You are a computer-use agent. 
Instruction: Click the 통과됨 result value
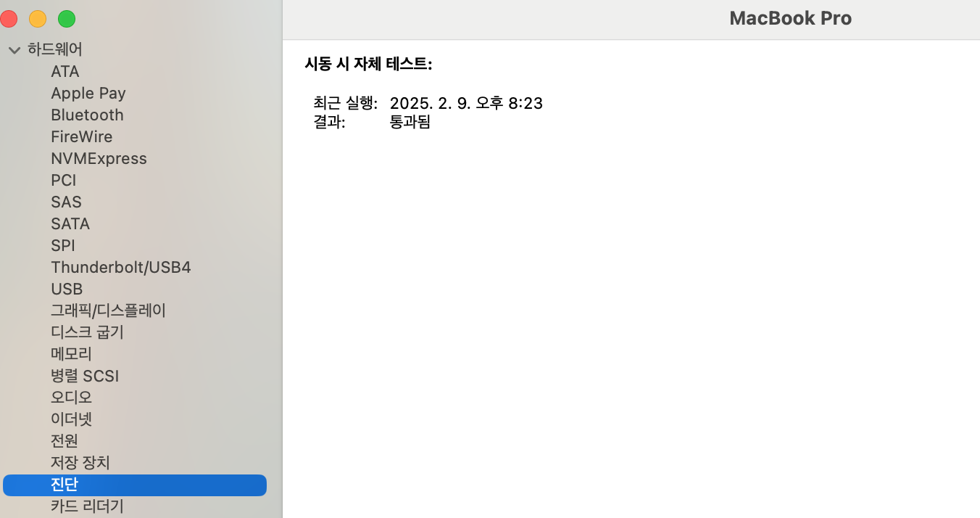[x=410, y=123]
